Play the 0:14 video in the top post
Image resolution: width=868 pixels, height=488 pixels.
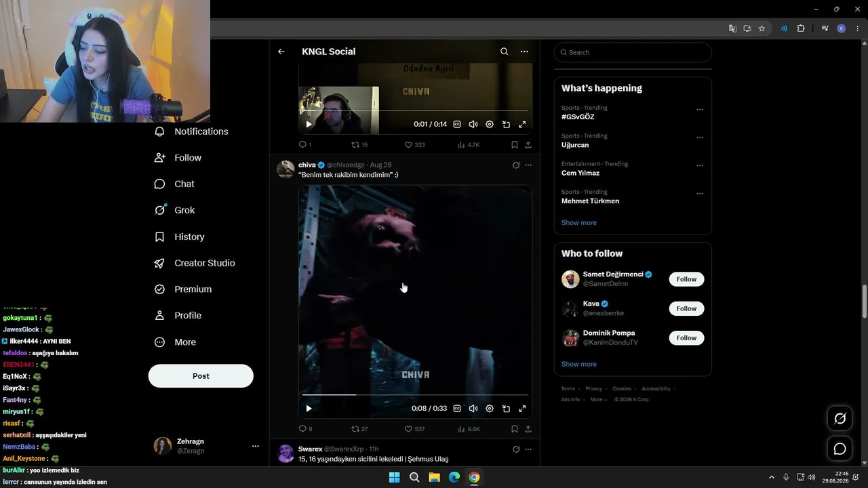tap(309, 125)
